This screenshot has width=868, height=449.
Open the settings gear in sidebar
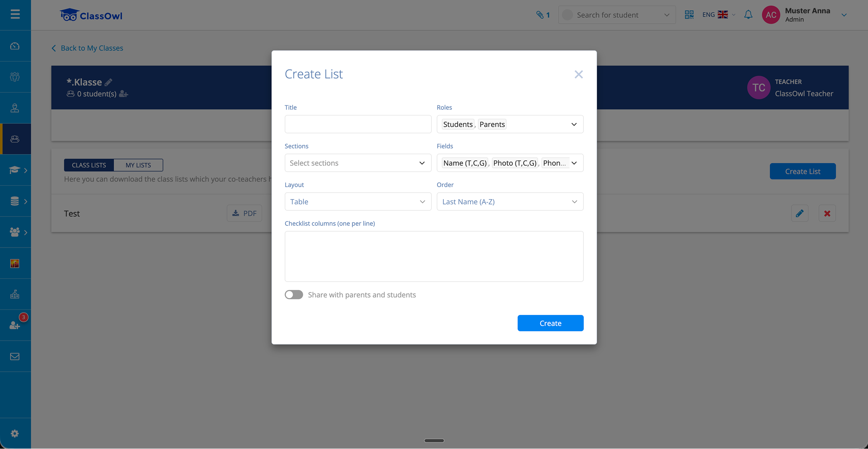(x=15, y=434)
